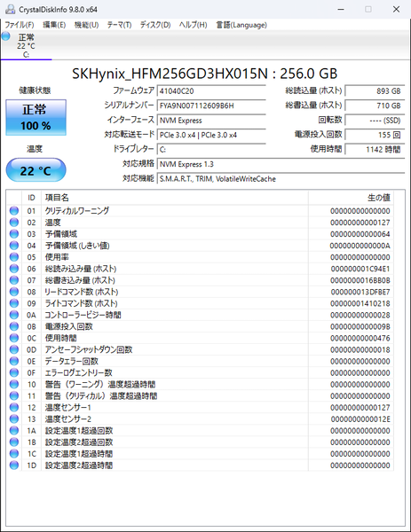Click status circle for ID 0C 使用時間 row

coord(14,338)
